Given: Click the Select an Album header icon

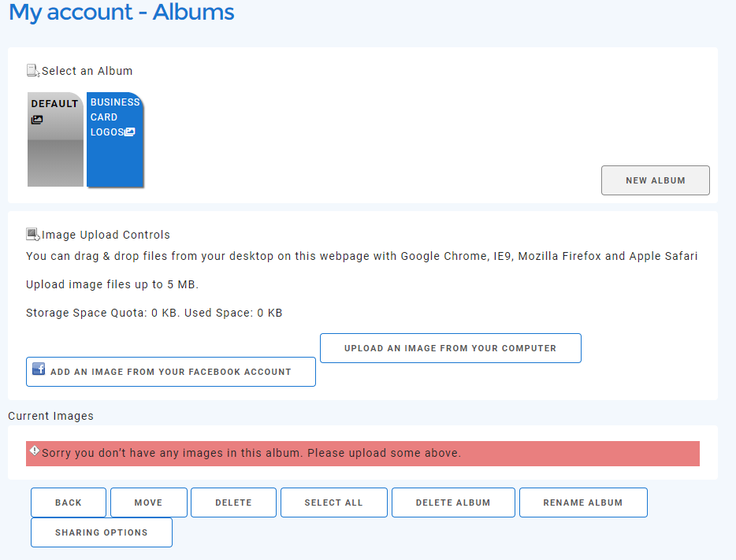Looking at the screenshot, I should click(x=32, y=71).
